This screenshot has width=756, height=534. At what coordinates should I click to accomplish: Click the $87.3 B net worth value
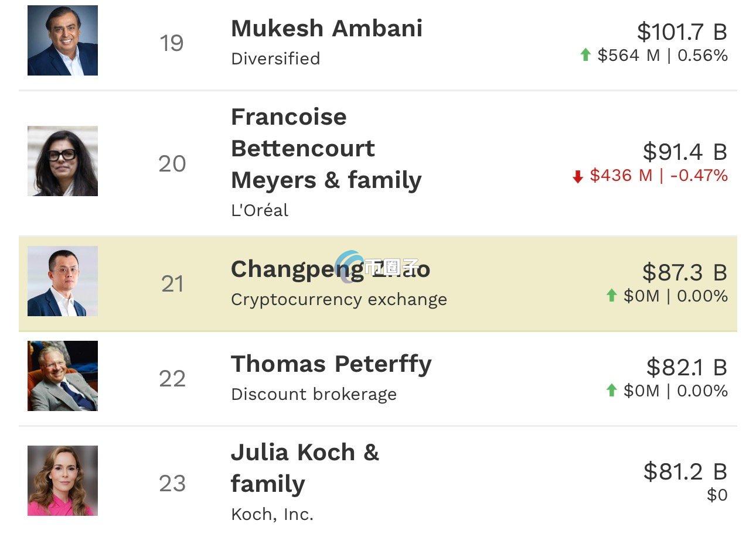tap(684, 272)
